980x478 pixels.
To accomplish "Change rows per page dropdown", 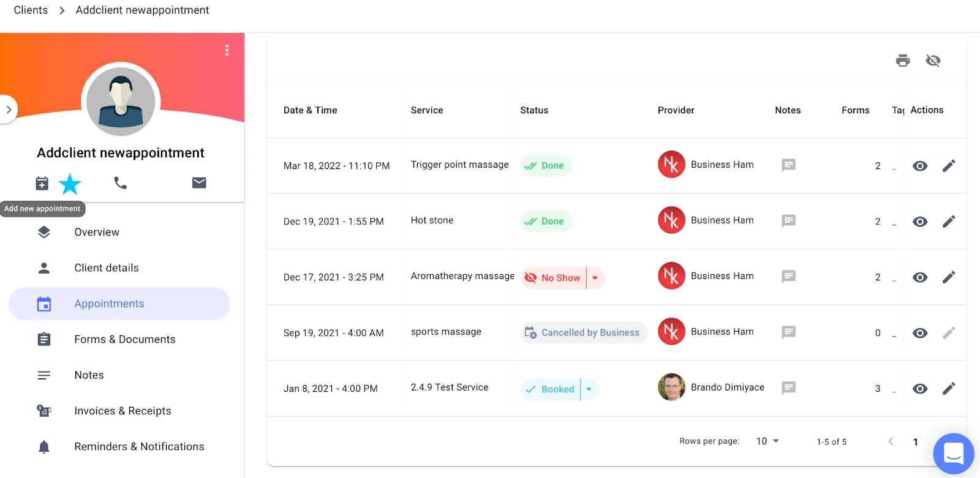I will click(767, 441).
